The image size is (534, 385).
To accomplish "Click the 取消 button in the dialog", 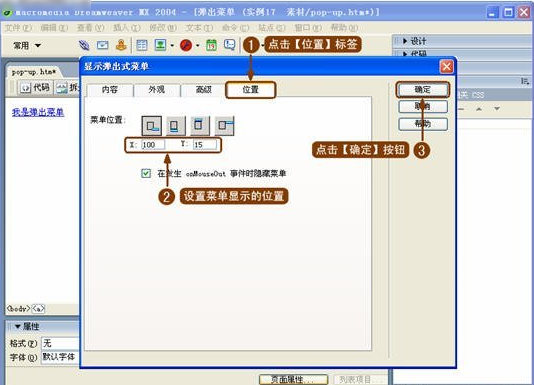I will click(423, 107).
